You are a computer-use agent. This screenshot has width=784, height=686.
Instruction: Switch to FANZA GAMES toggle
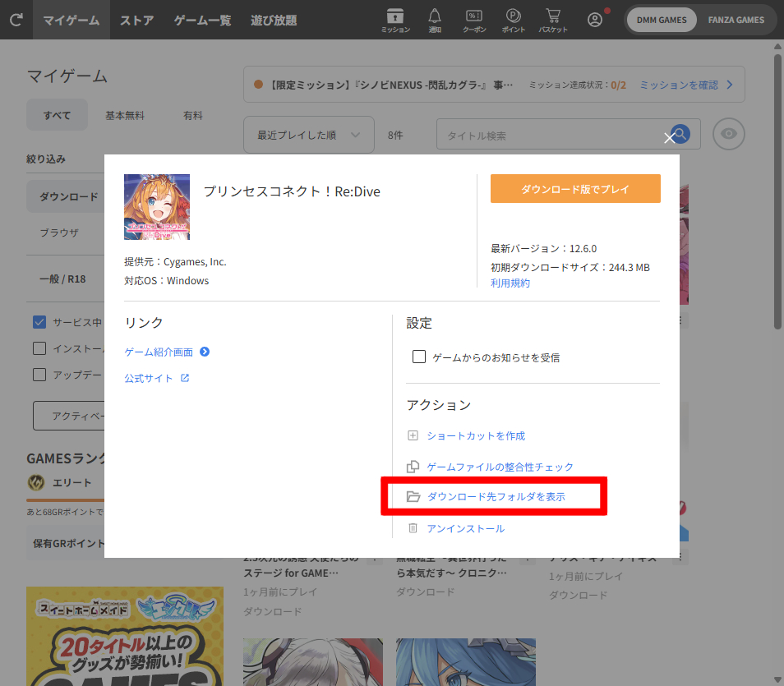pyautogui.click(x=736, y=20)
